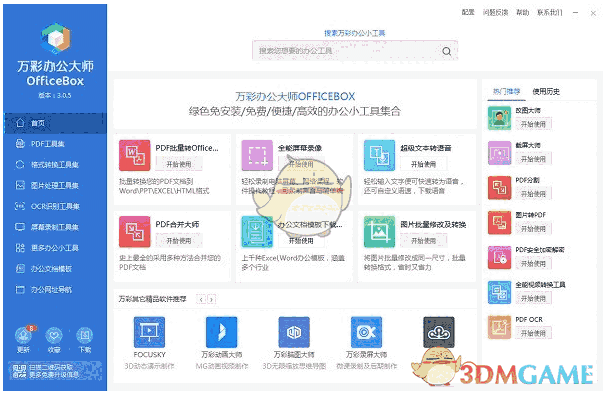Start using 图片转PDF
This screenshot has width=604, height=393.
[x=534, y=229]
